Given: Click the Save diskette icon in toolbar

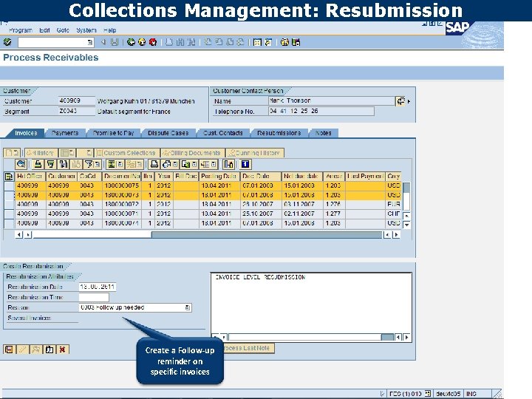Looking at the screenshot, I should (115, 42).
